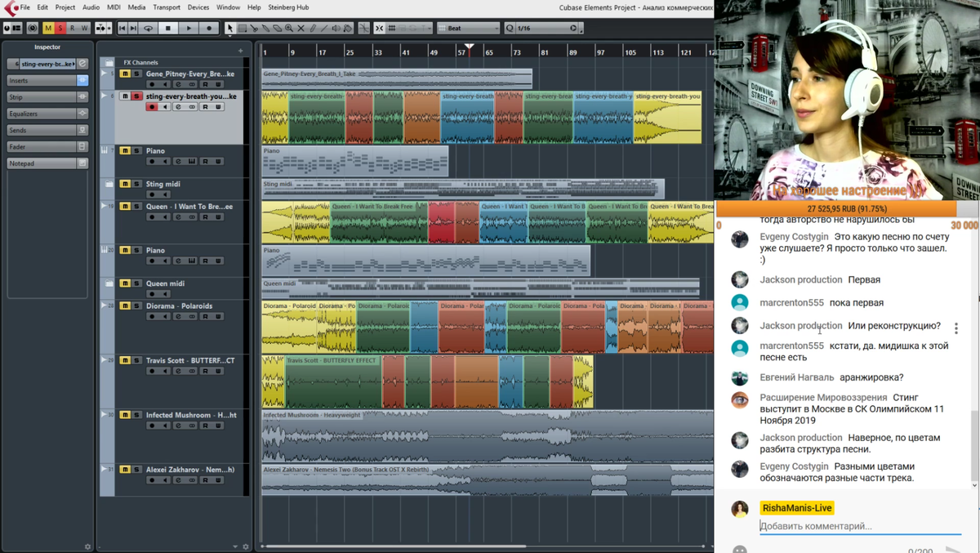Toggle global Read automation (R) in toolbar

(72, 28)
